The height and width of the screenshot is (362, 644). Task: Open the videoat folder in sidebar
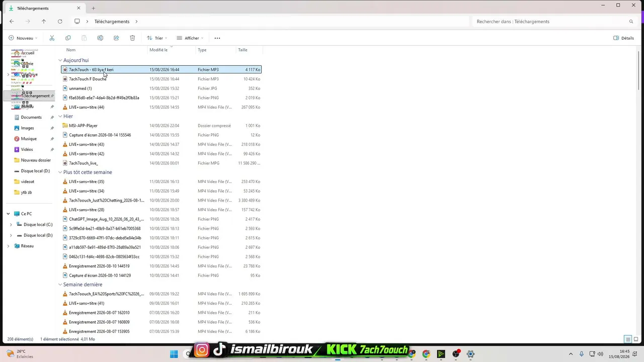pyautogui.click(x=28, y=182)
